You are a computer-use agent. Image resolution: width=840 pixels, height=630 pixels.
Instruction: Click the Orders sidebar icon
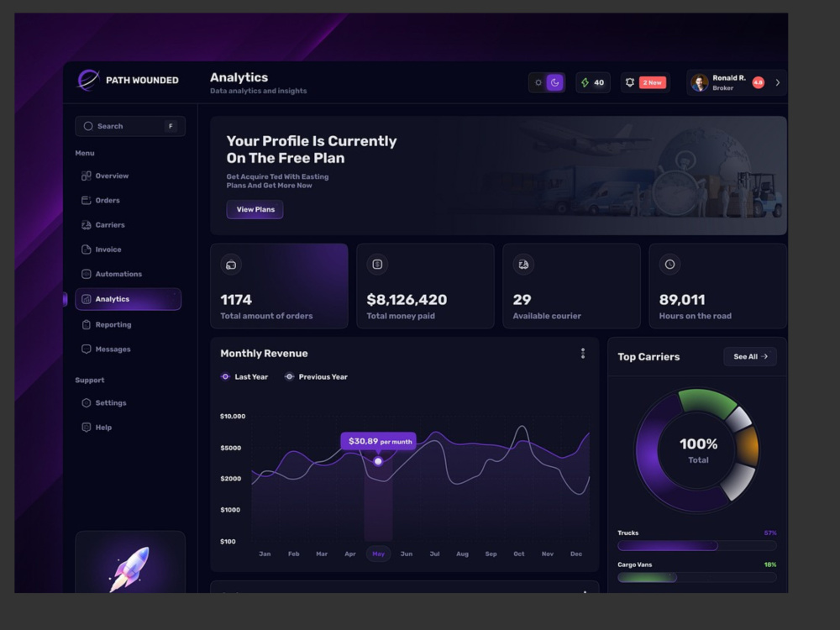click(87, 201)
